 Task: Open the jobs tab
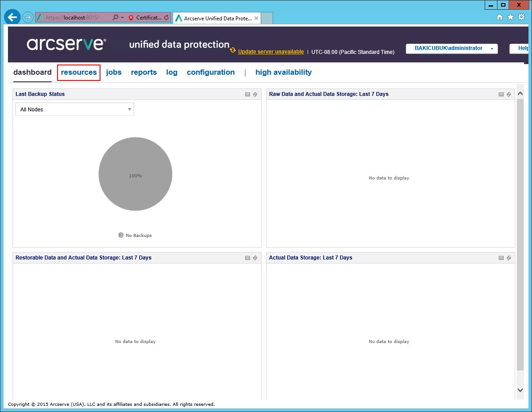[x=114, y=72]
